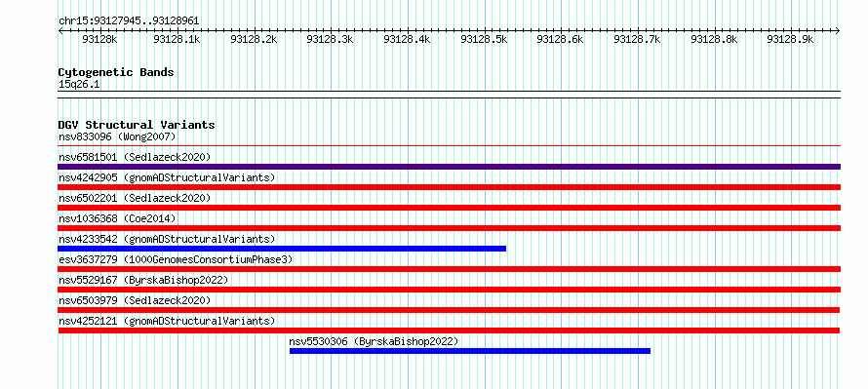Click the red bar under nsv6502201
The height and width of the screenshot is (389, 868).
pyautogui.click(x=449, y=208)
